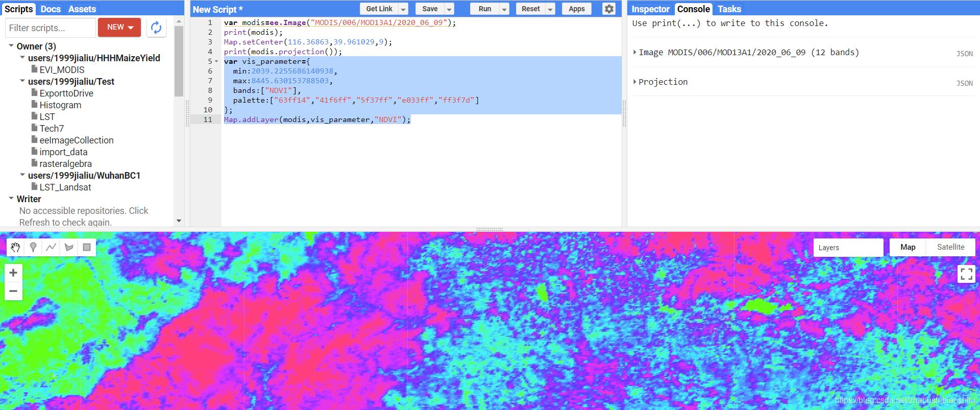Collapse the users/1999jialiu/Test repository folder

[22, 81]
